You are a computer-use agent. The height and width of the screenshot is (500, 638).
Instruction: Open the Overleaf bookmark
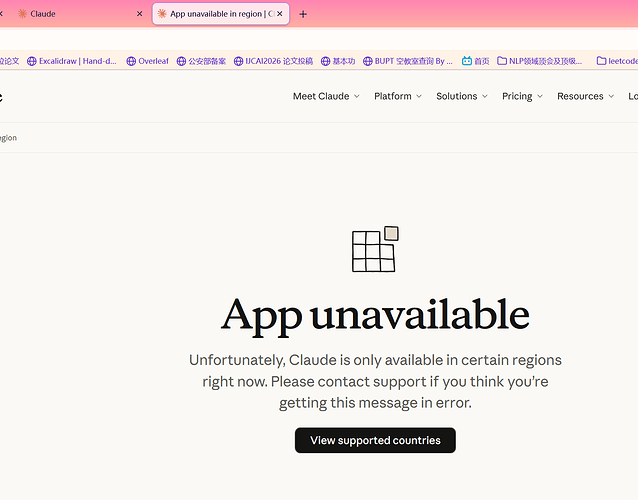[147, 61]
